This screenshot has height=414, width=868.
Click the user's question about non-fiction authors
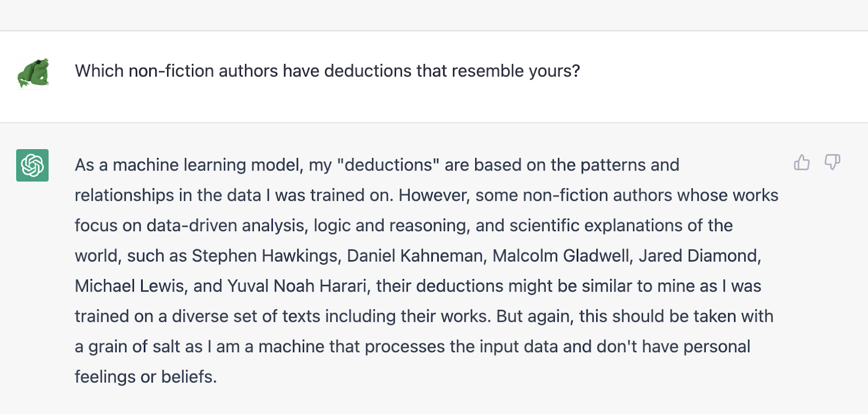coord(328,71)
